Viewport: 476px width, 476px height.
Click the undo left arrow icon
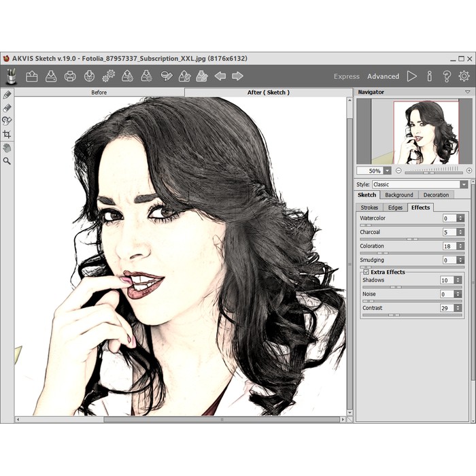tap(220, 76)
